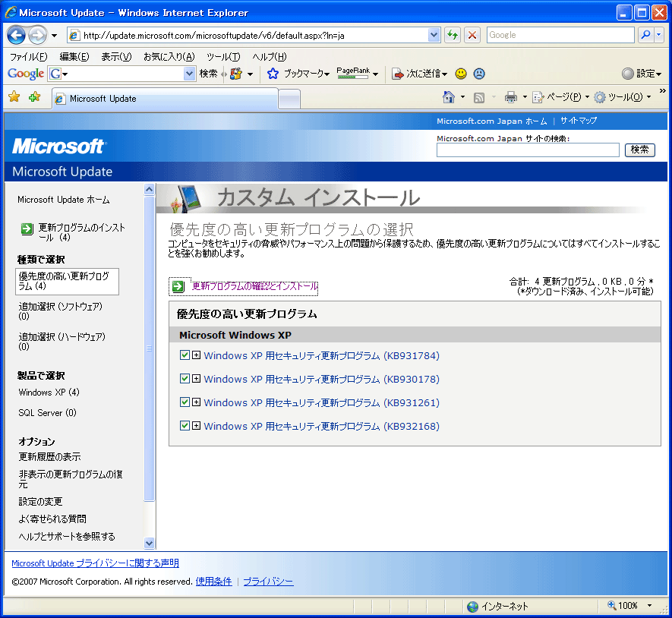Click the Print icon in the command bar
The width and height of the screenshot is (672, 618).
[x=510, y=97]
